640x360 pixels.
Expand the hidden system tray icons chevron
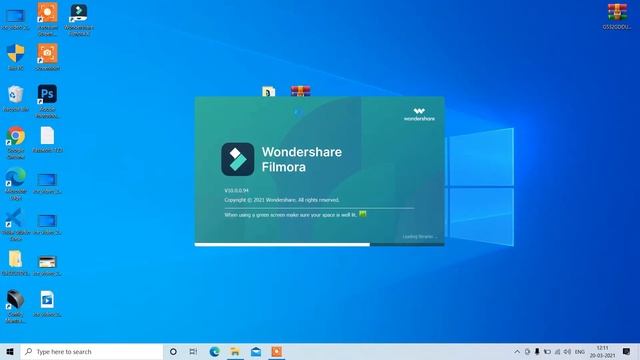coord(517,352)
